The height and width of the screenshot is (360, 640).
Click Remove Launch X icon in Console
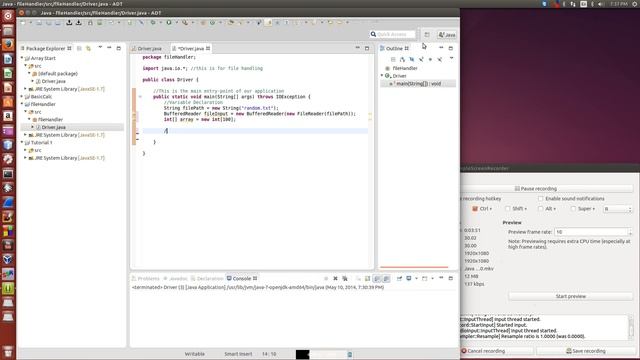coord(335,278)
